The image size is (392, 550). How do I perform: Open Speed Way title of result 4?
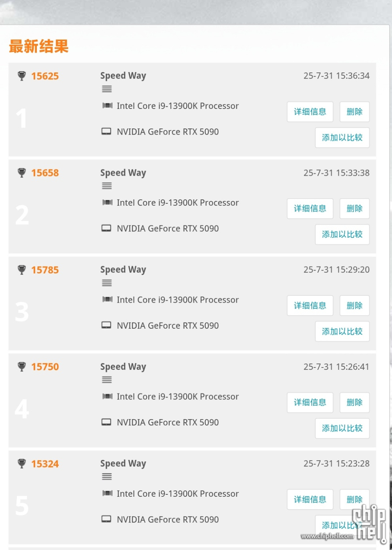[123, 367]
